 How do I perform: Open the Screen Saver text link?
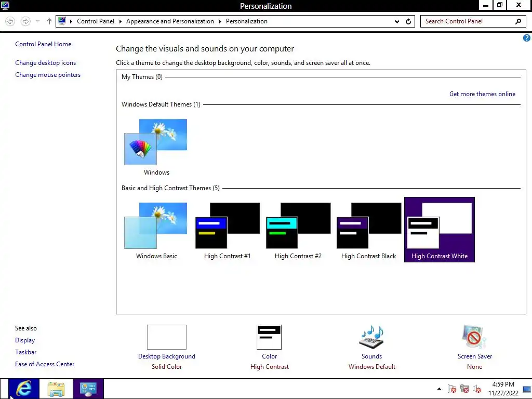point(475,356)
